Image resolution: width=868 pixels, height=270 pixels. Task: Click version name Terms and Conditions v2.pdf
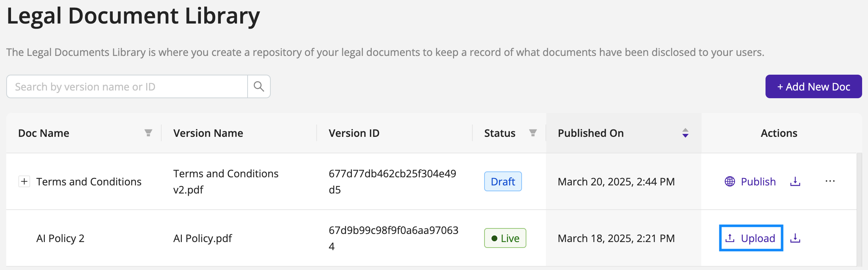226,181
